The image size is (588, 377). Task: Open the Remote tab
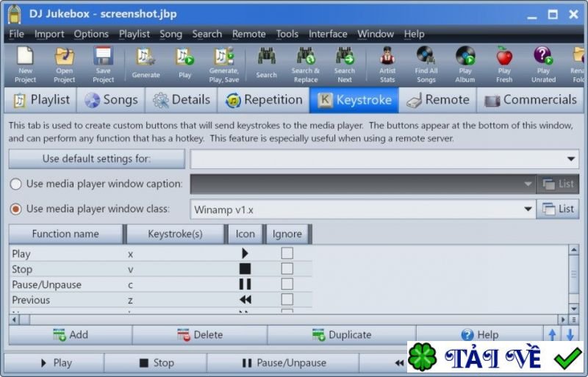click(437, 100)
